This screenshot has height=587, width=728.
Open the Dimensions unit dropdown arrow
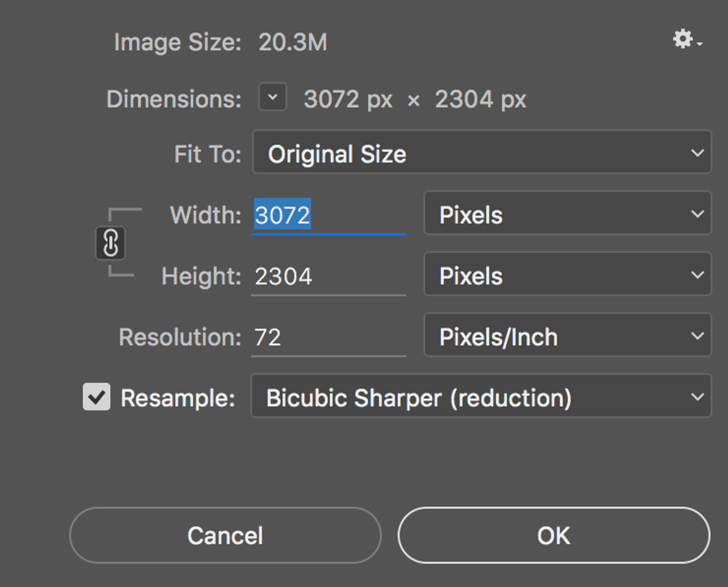[273, 97]
